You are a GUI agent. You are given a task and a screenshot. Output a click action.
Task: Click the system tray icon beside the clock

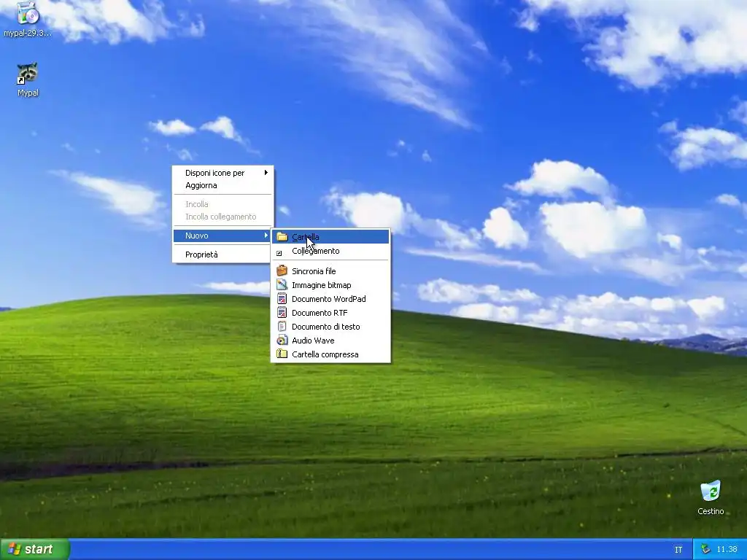705,549
